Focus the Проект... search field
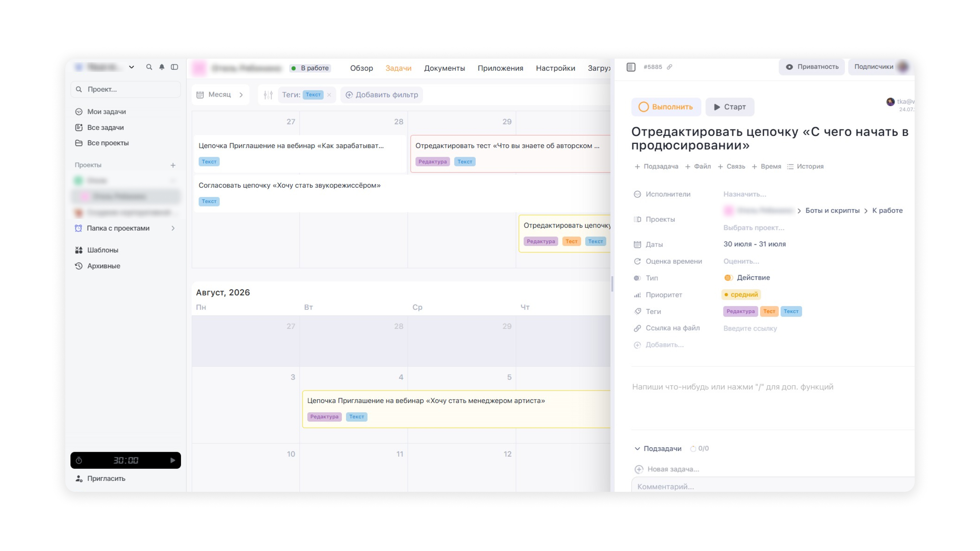Viewport: 980px width, 551px height. (126, 89)
